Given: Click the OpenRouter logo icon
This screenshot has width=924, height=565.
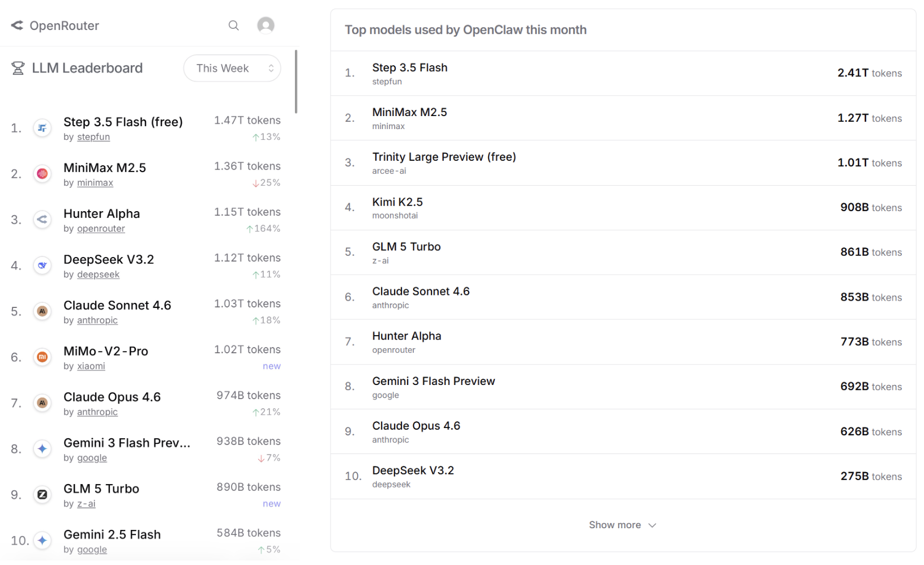Looking at the screenshot, I should coord(17,25).
